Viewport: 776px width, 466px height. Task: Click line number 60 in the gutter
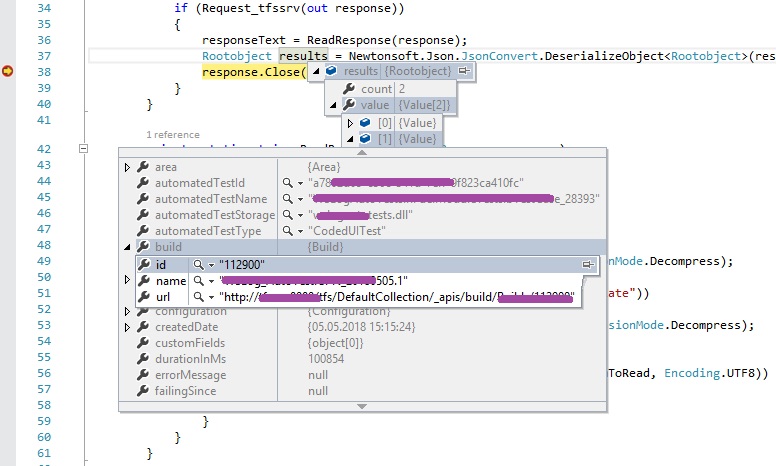tap(44, 437)
